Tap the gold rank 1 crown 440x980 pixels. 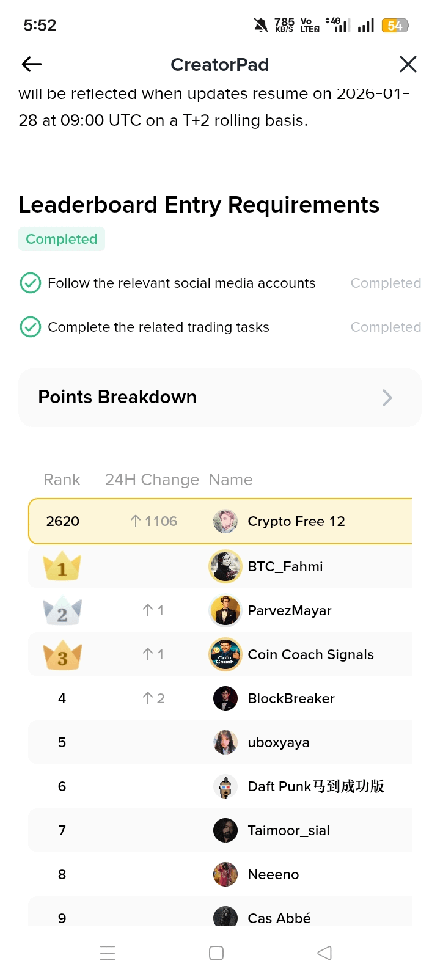click(x=62, y=567)
